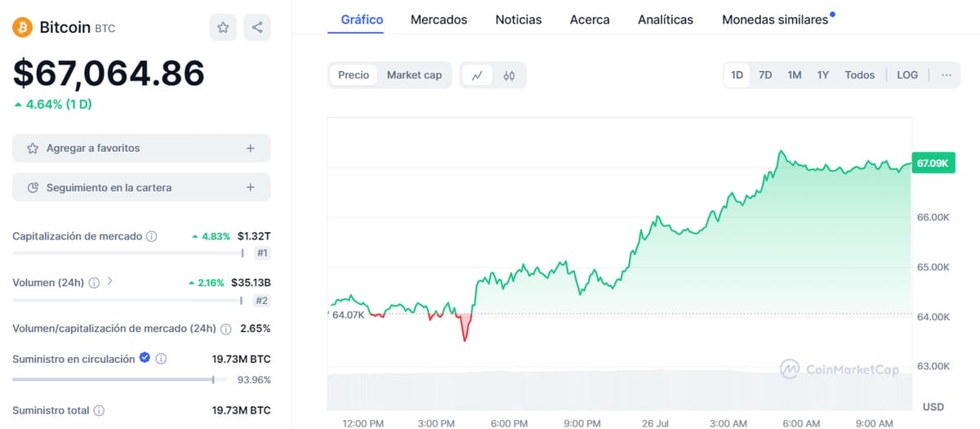Toggle chart to Market cap view
The image size is (980, 429).
click(414, 75)
